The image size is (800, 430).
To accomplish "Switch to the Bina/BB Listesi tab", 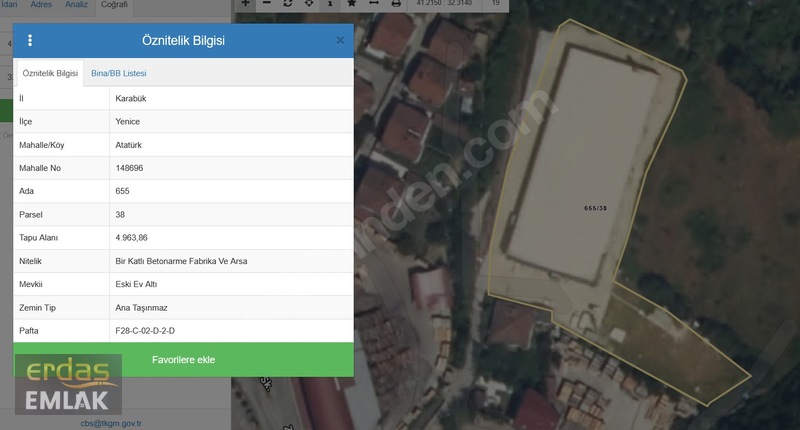I will (119, 73).
